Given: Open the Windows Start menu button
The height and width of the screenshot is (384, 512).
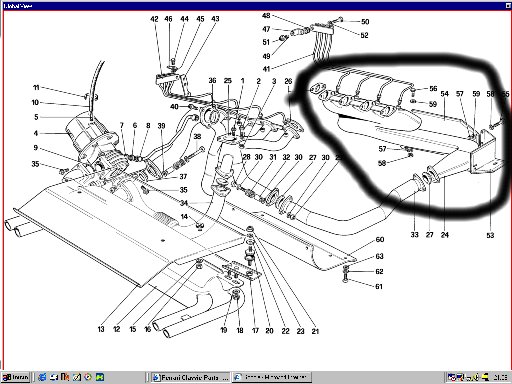Looking at the screenshot, I should (15, 377).
